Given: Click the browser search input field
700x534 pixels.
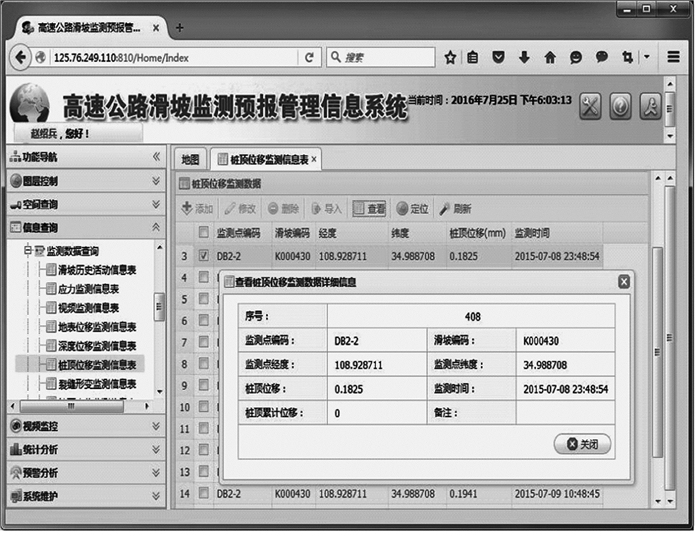Looking at the screenshot, I should [x=385, y=57].
